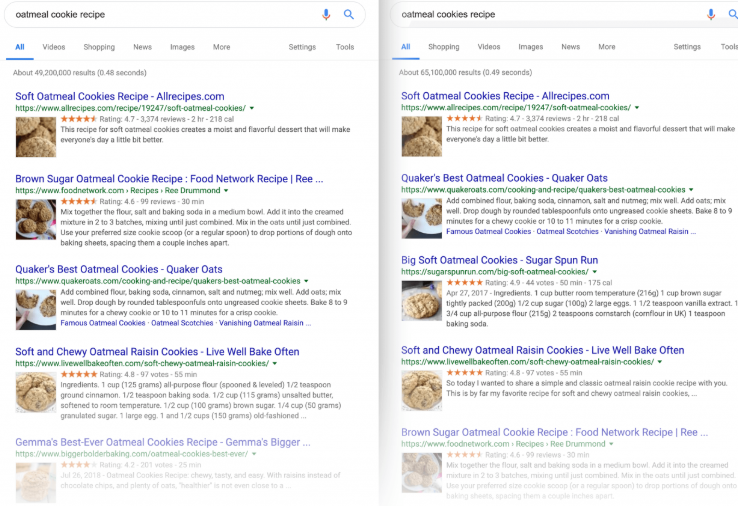
Task: Open Soft and Chewy Oatmeal Raisin link, left results
Action: pos(157,352)
